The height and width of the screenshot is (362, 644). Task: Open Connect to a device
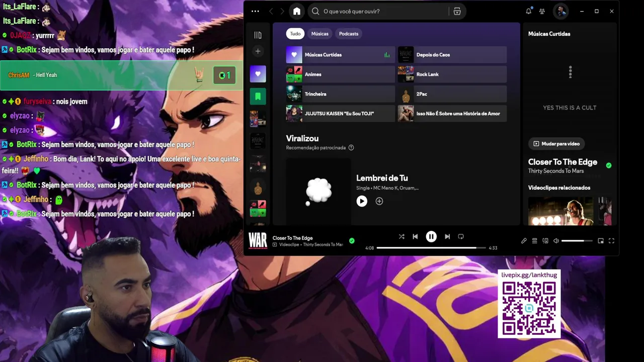(545, 241)
